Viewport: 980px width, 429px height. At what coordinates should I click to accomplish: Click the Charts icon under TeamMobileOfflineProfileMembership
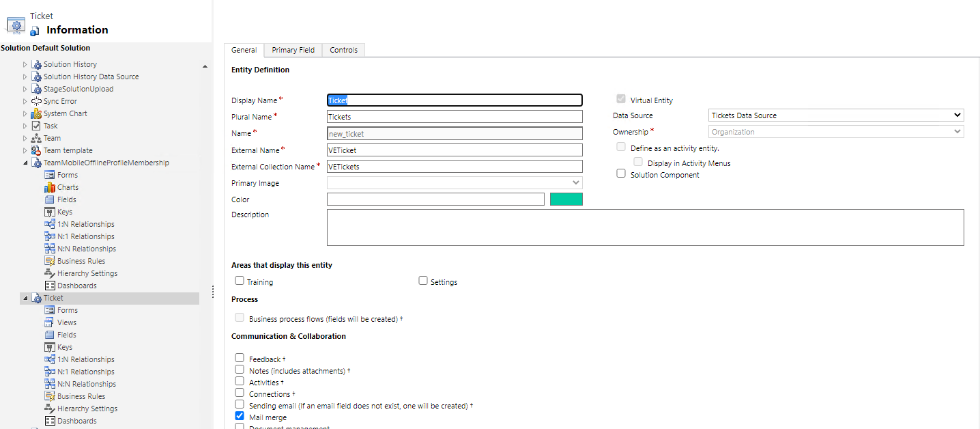[49, 187]
